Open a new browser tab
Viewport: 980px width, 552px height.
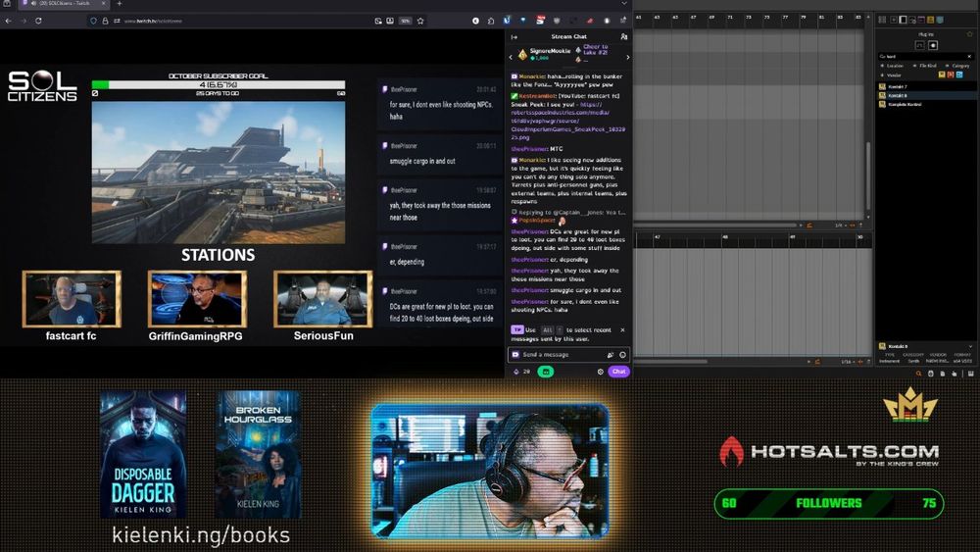point(119,4)
